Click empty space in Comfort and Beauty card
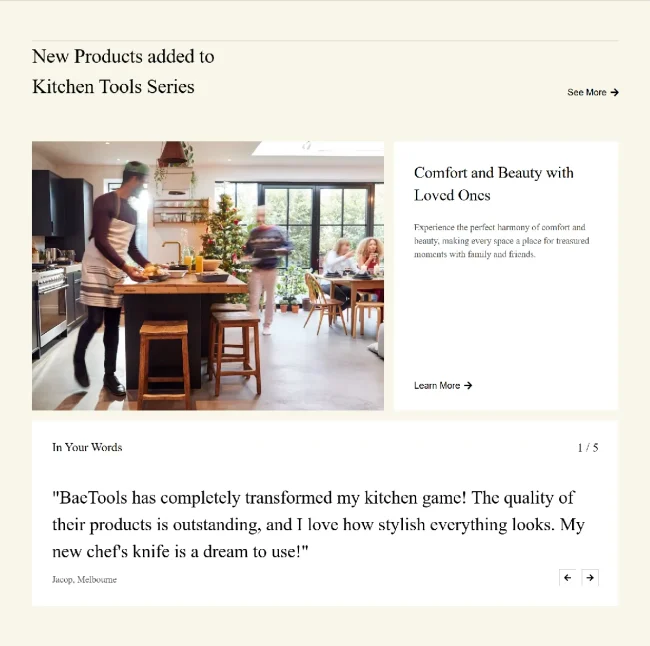Viewport: 650px width, 646px height. [x=506, y=319]
